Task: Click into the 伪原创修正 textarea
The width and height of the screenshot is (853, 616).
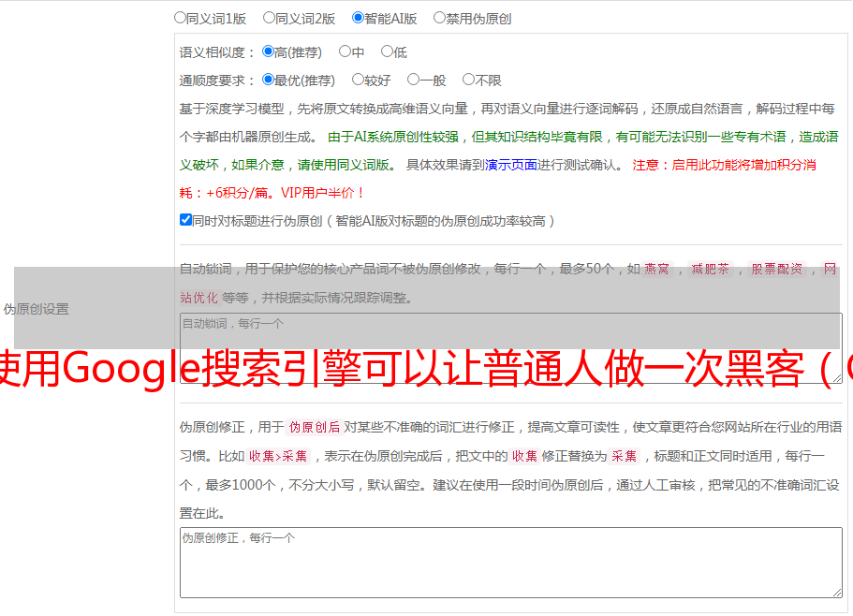Action: (x=511, y=563)
